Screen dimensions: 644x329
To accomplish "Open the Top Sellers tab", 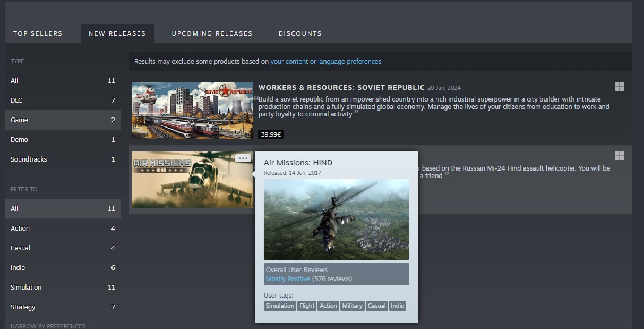I will point(38,33).
